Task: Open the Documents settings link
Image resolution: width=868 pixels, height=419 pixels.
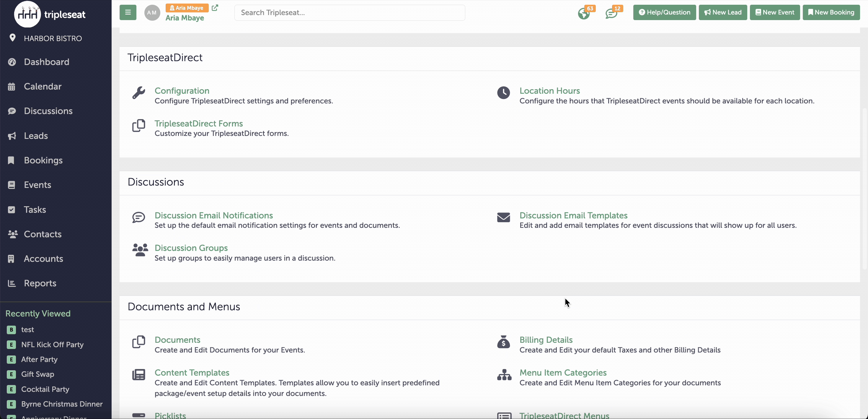Action: (x=177, y=340)
